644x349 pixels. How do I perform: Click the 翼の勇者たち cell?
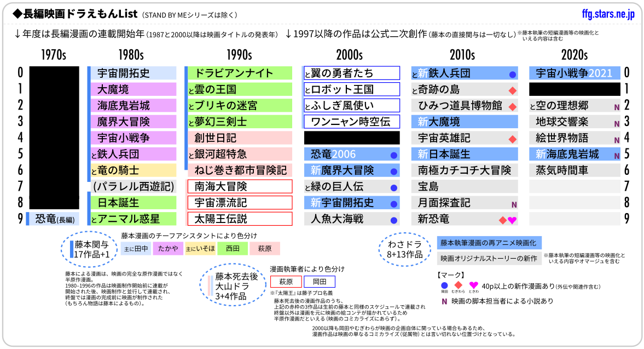pyautogui.click(x=352, y=73)
